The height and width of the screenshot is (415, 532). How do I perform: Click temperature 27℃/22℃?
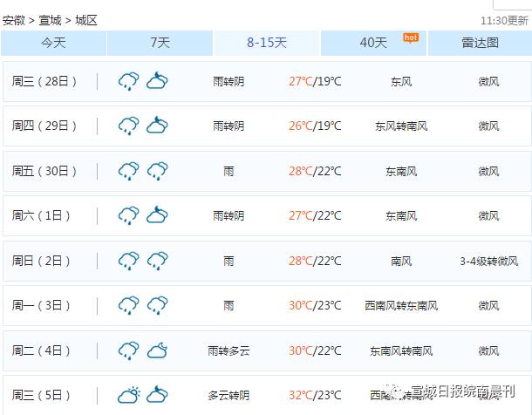click(315, 215)
